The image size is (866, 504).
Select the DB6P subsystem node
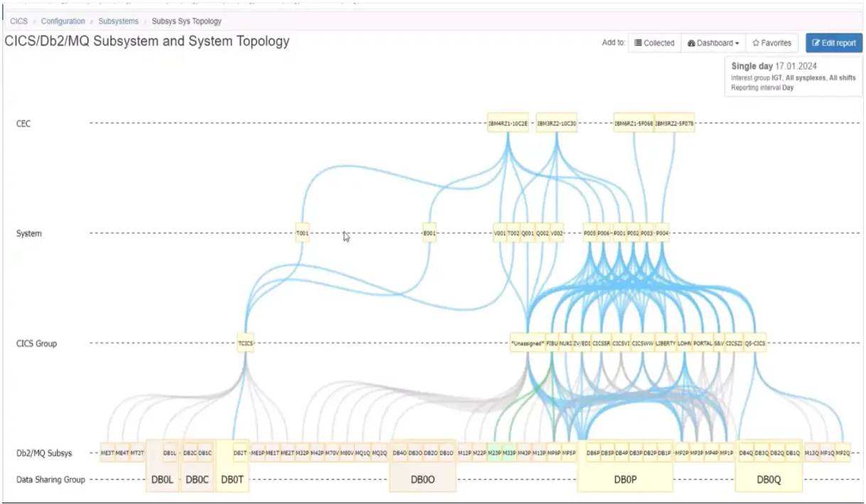593,453
